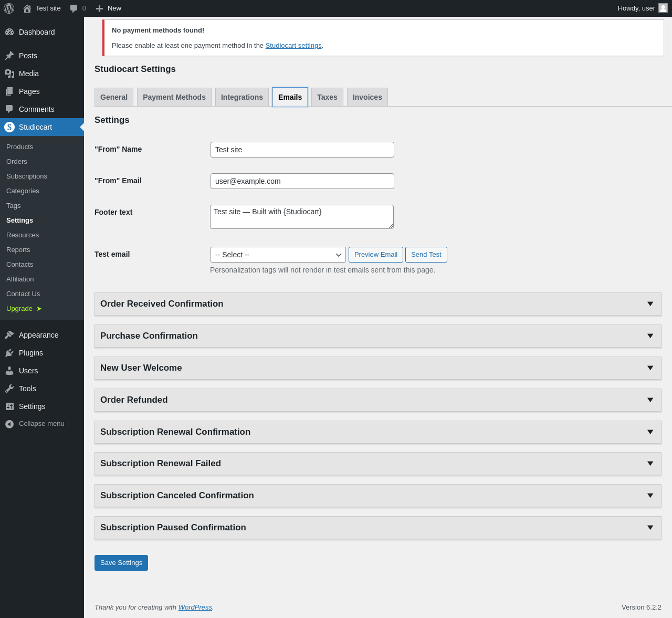Click into the Footer text textarea
Screen dimensions: 672x618
pos(302,217)
